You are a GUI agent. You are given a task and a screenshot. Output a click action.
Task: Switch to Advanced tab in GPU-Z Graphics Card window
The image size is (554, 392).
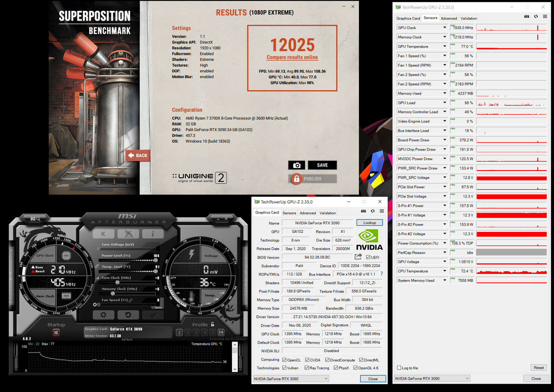pos(308,213)
